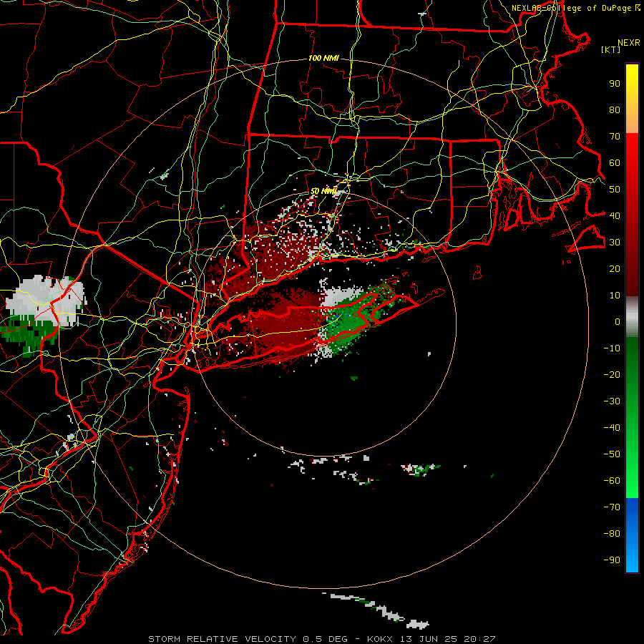
Task: Choose the 20 knots scale label
Action: click(x=615, y=268)
